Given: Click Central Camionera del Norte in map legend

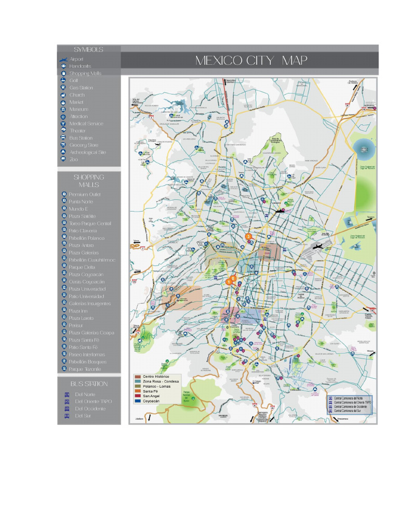Looking at the screenshot, I should pos(349,398).
